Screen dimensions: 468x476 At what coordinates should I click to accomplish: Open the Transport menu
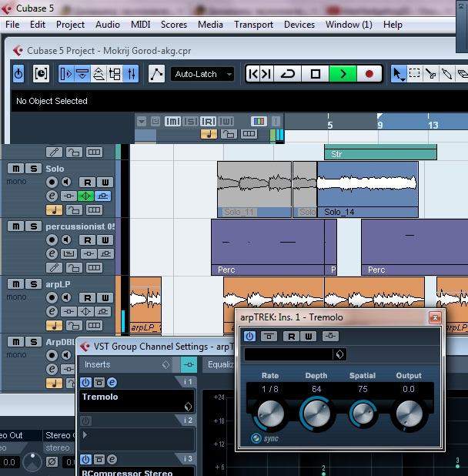[x=253, y=24]
